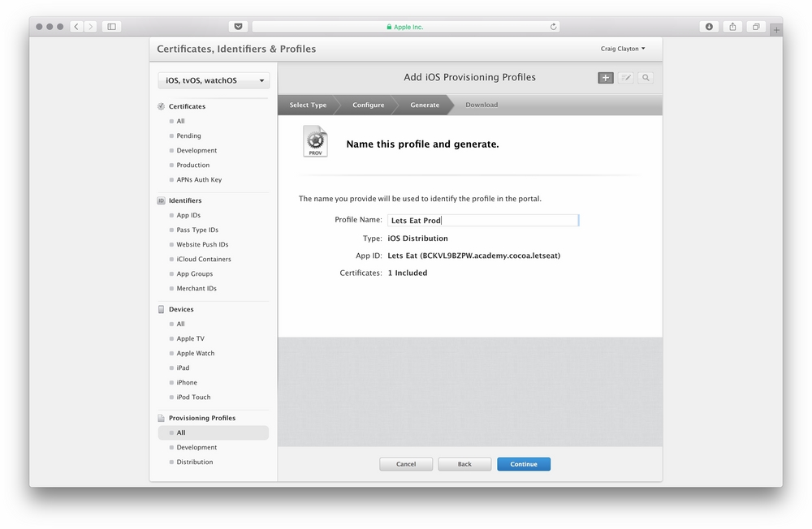Screen dimensions: 812x529
Task: Go to the Select Type step
Action: tap(308, 105)
